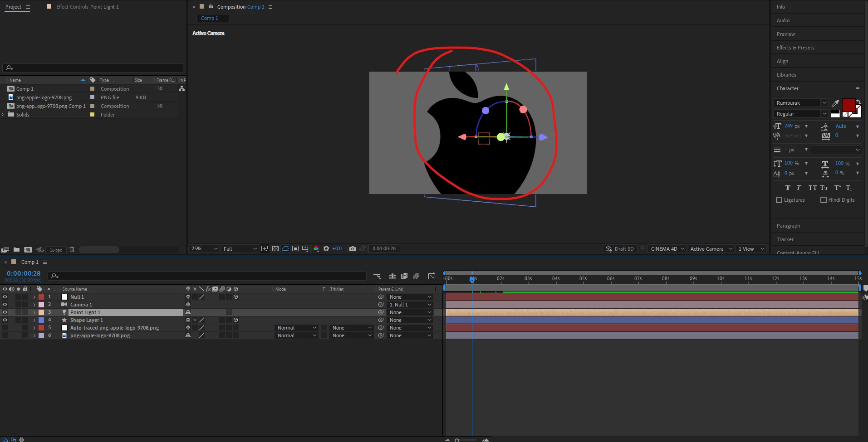
Task: Click the reset exposure icon
Action: tap(326, 249)
